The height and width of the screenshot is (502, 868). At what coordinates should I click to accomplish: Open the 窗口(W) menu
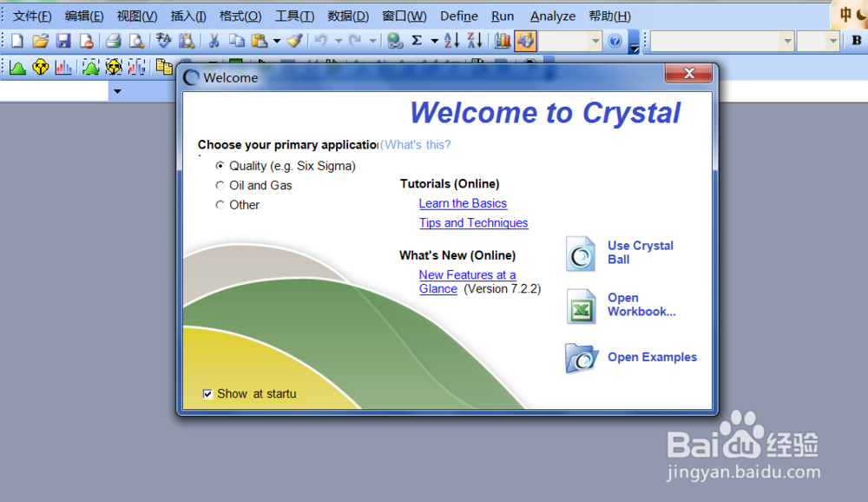point(404,17)
